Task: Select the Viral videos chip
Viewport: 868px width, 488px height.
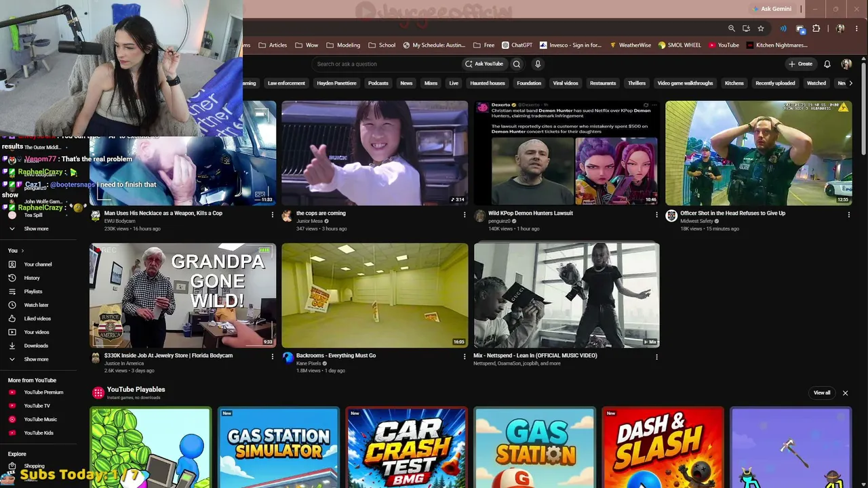Action: (x=566, y=83)
